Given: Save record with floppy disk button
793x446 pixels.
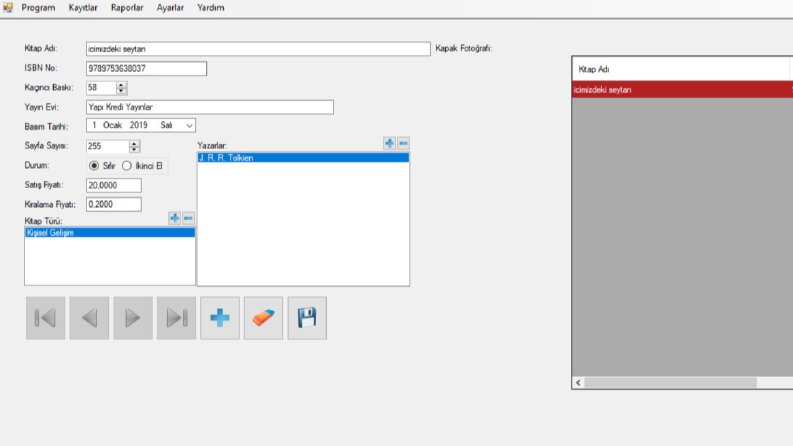Looking at the screenshot, I should [307, 318].
